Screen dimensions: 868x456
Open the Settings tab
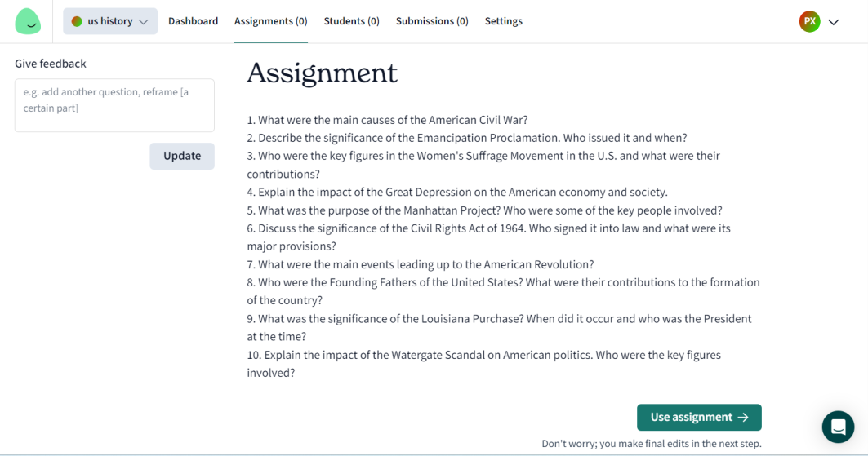504,21
